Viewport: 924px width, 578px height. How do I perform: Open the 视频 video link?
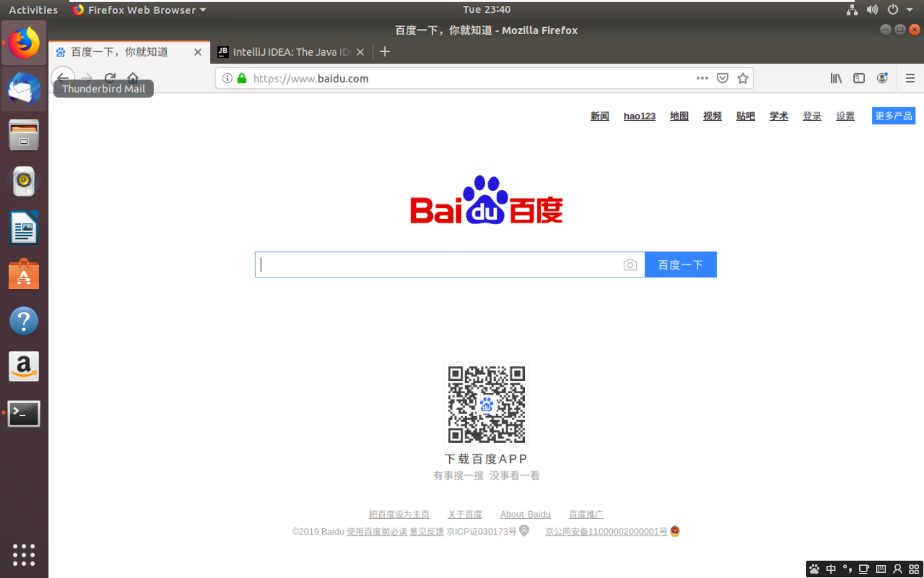(x=712, y=116)
